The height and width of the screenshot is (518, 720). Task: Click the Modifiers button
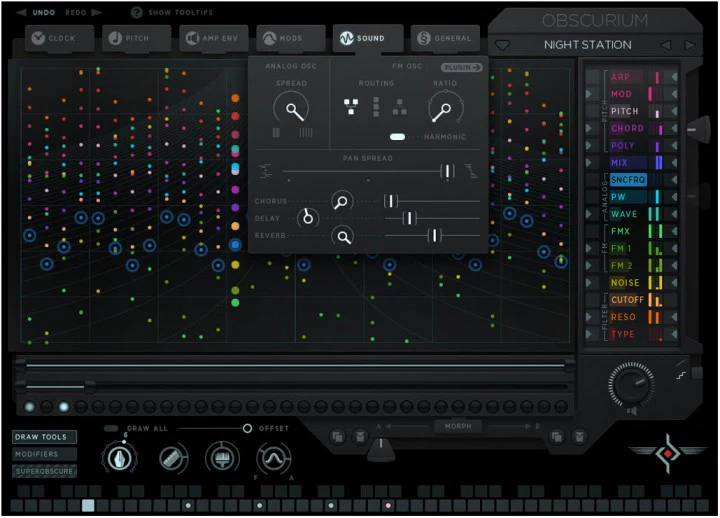tap(44, 454)
